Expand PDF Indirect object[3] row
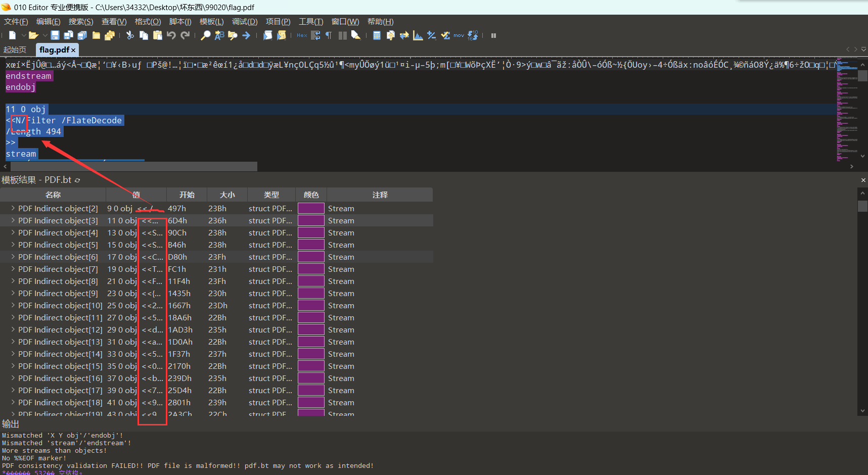This screenshot has width=868, height=475. [x=13, y=220]
